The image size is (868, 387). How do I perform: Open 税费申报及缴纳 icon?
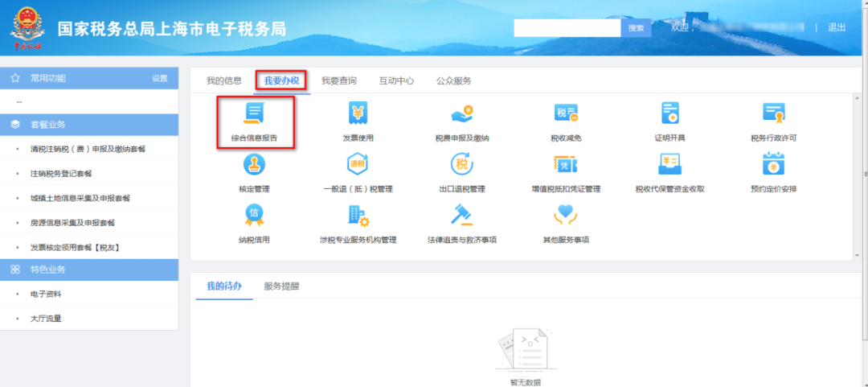[x=462, y=115]
